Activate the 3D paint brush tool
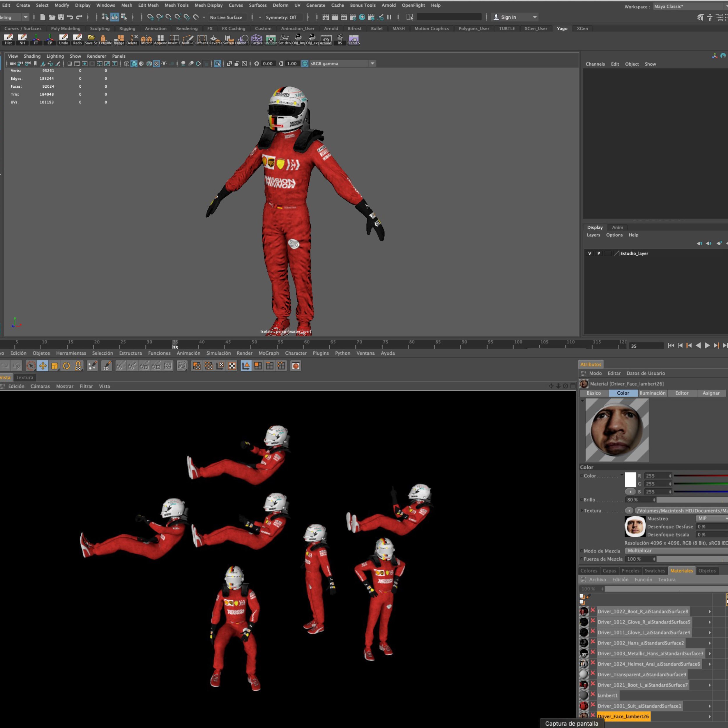 click(x=107, y=366)
